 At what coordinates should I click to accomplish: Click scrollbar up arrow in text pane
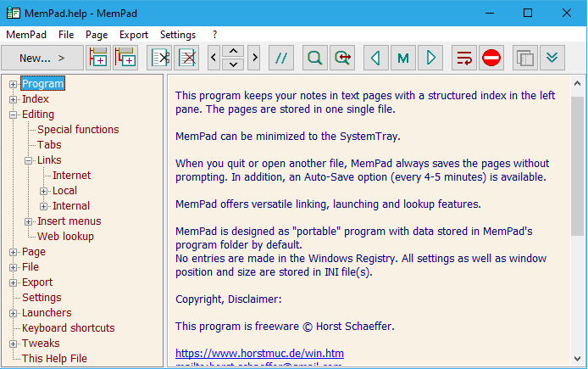tap(577, 83)
